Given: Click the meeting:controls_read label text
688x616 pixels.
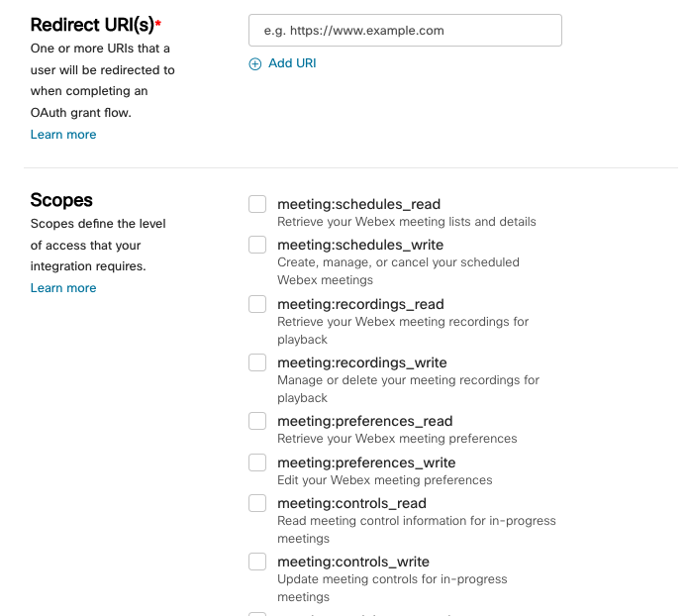Looking at the screenshot, I should click(351, 503).
